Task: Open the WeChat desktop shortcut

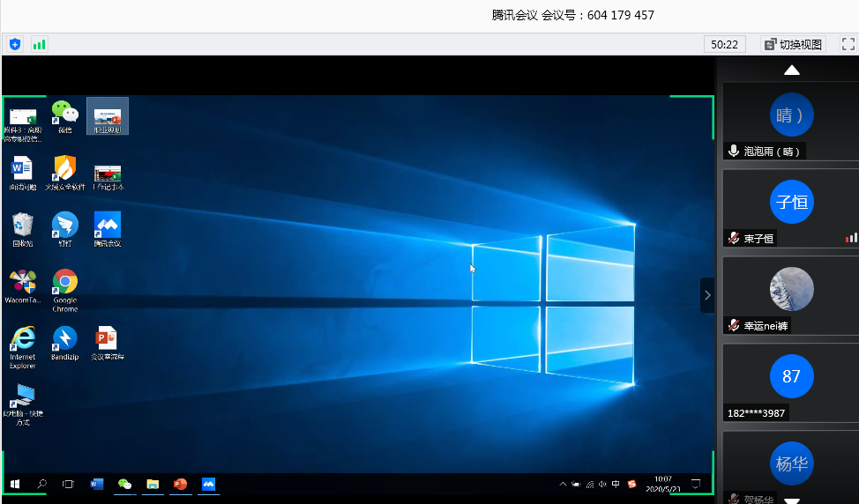Action: tap(64, 115)
